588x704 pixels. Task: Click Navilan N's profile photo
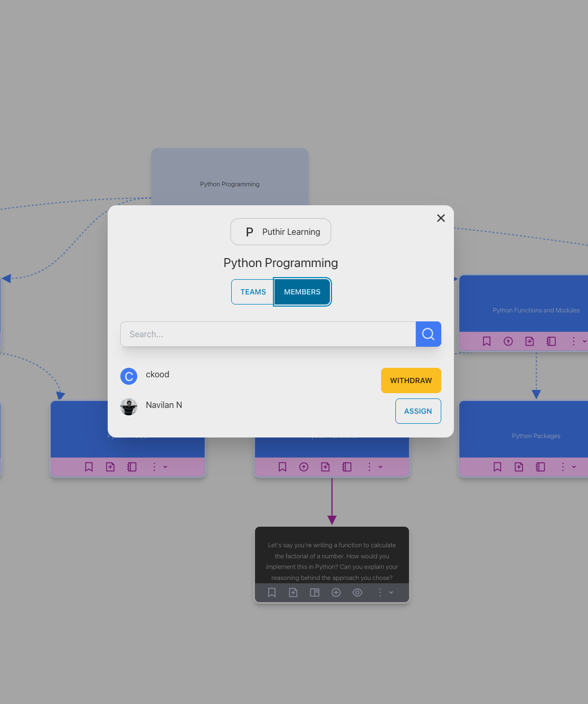point(129,407)
